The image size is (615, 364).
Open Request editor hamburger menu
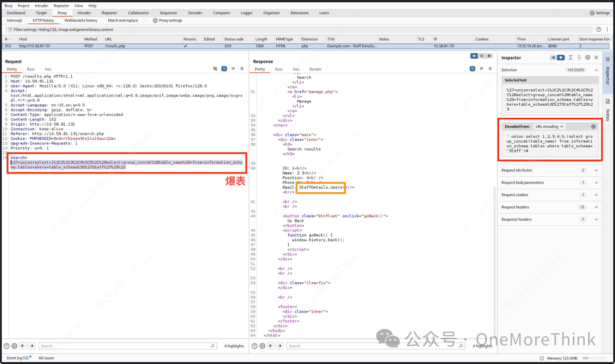[242, 69]
